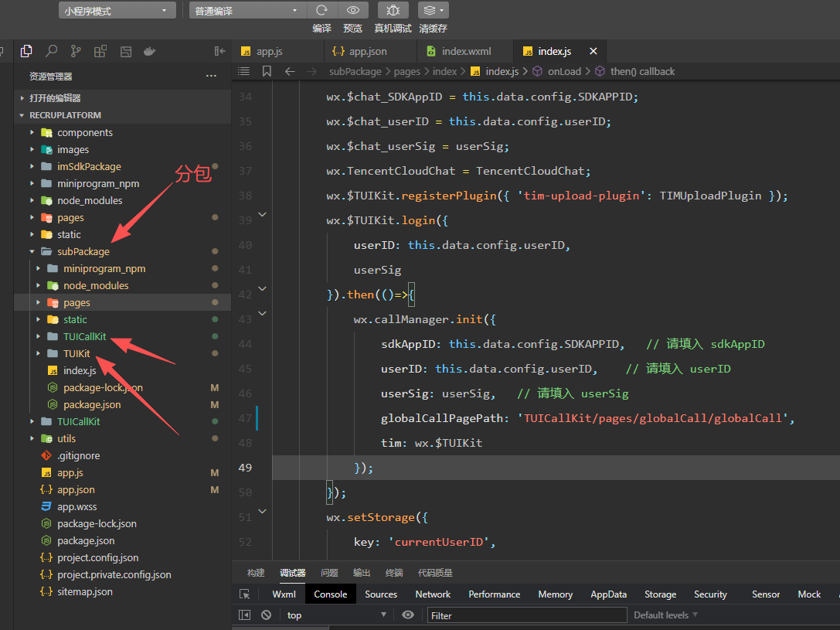Toggle the console sidebar panel icon
The height and width of the screenshot is (630, 840).
click(244, 615)
